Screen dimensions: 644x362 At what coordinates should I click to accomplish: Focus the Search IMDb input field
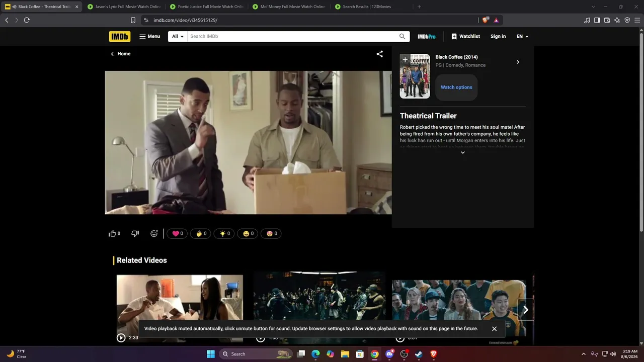292,36
